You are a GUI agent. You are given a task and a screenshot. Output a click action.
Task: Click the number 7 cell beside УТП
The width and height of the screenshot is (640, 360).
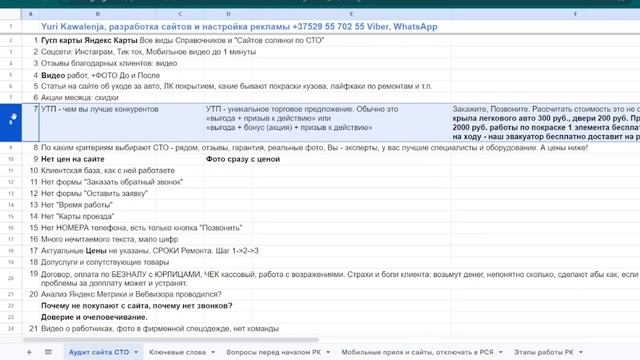pos(31,122)
